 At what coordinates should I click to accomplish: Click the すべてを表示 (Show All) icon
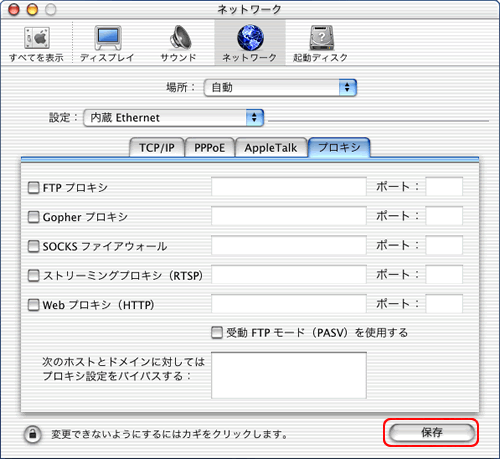[37, 38]
